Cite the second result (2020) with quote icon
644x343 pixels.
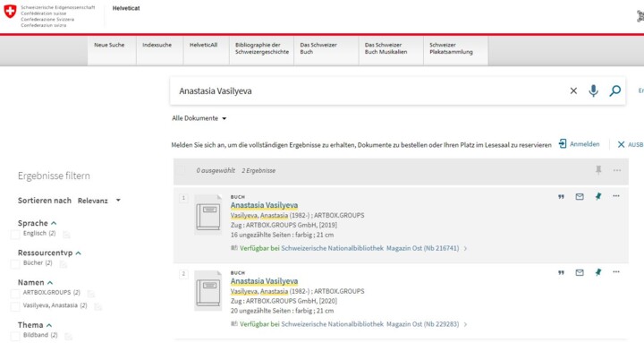561,272
